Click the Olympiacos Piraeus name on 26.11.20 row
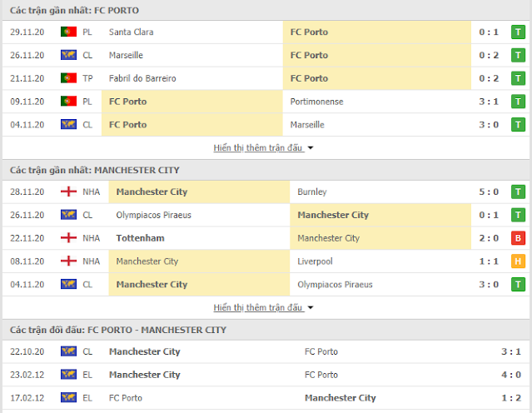 click(153, 215)
